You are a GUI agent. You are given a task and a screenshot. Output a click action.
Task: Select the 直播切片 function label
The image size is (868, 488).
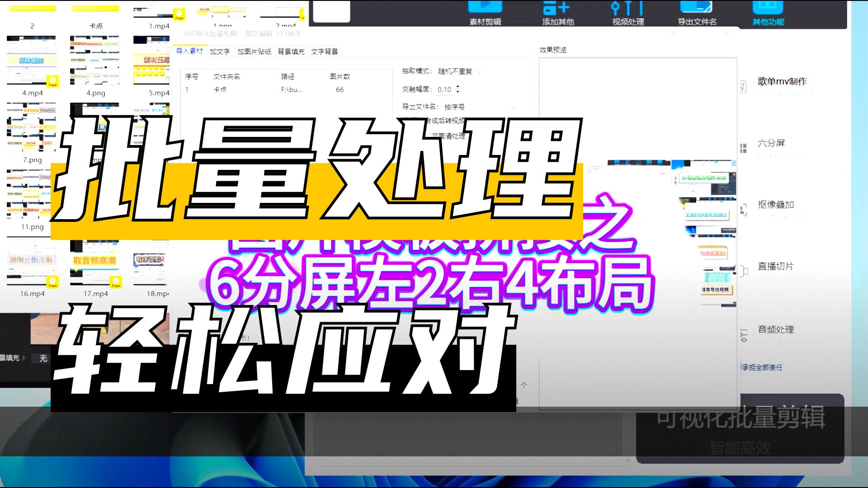(x=776, y=266)
